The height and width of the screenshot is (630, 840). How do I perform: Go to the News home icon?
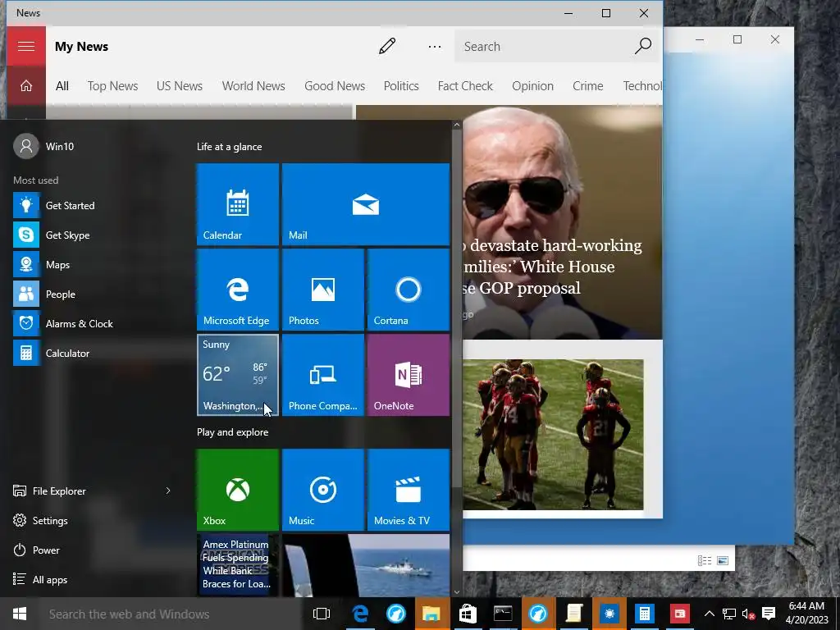coord(25,86)
